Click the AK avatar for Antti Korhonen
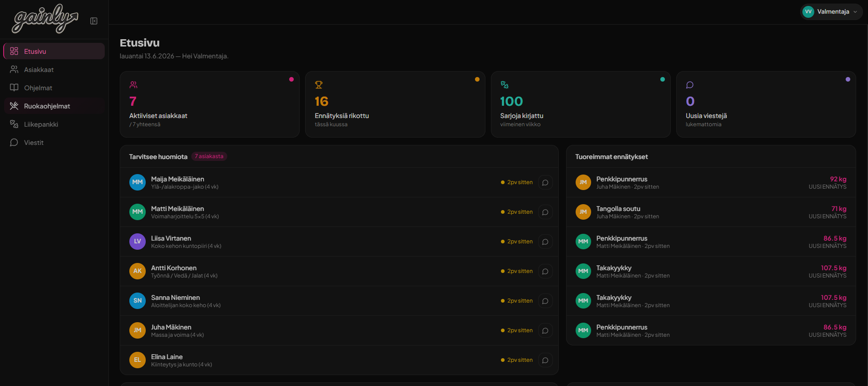The width and height of the screenshot is (868, 386). 138,271
